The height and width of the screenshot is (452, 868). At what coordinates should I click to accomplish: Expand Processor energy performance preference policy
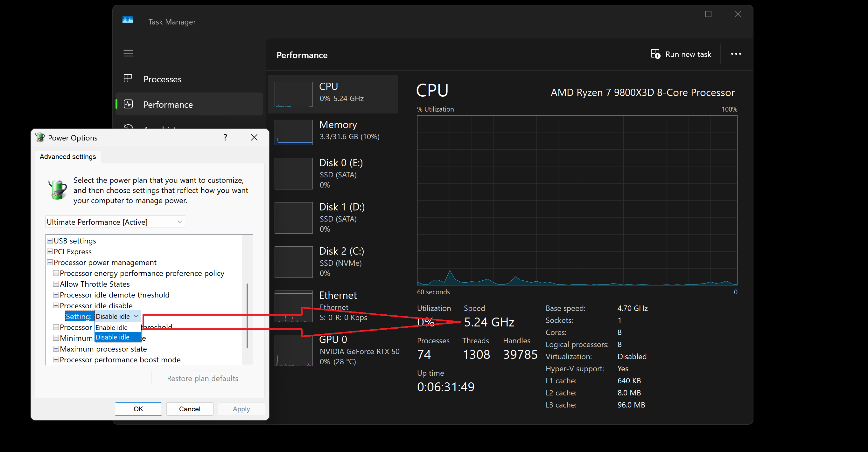pyautogui.click(x=56, y=273)
